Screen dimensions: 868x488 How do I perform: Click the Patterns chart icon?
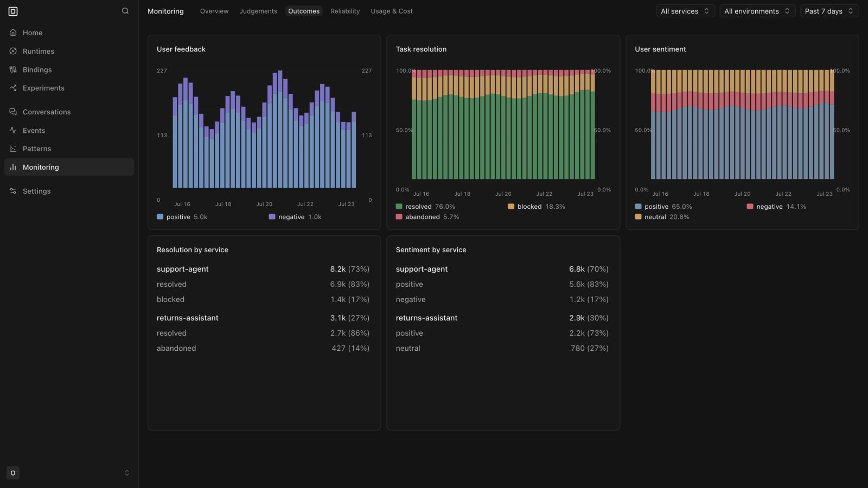click(x=13, y=149)
